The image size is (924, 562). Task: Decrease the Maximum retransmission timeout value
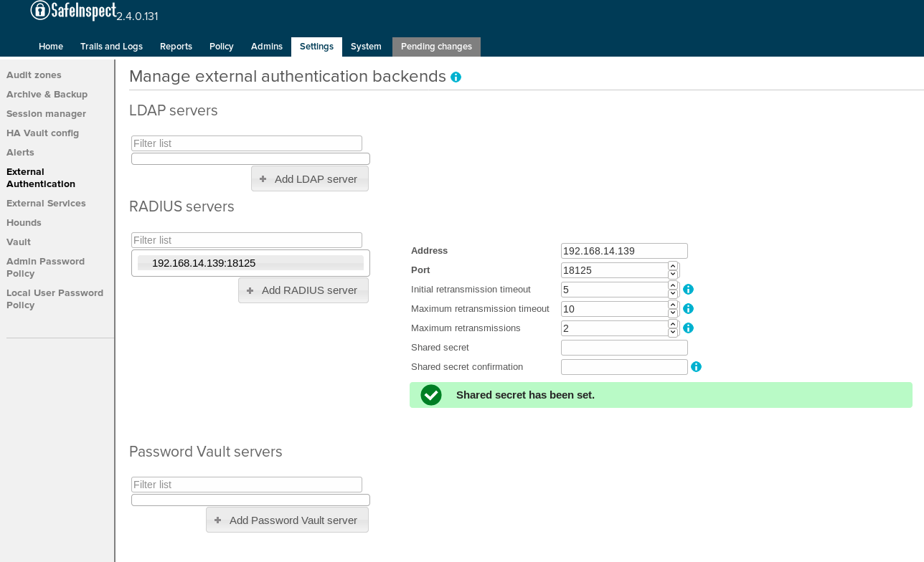tap(673, 313)
